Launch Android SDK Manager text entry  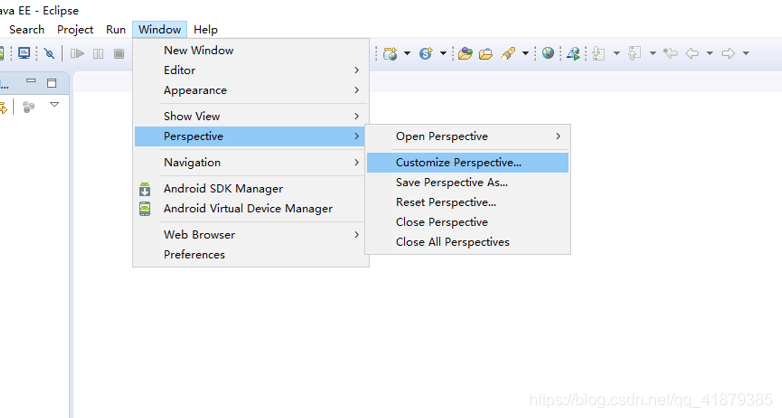[223, 189]
